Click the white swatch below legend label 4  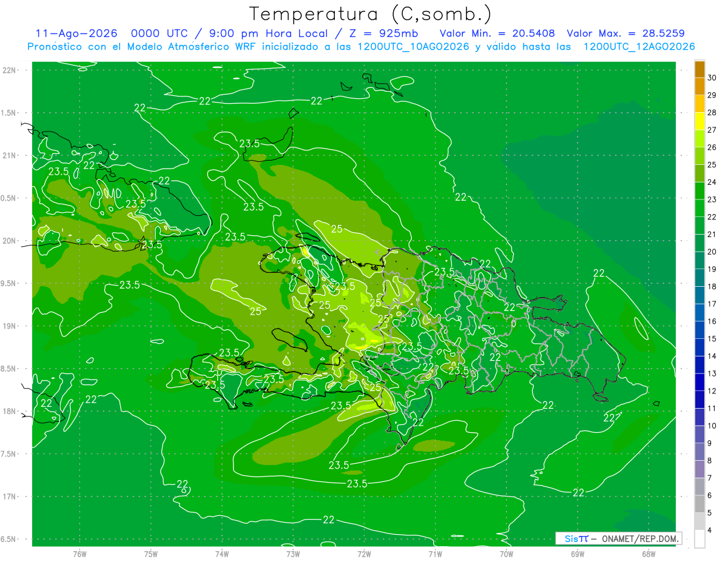click(x=699, y=539)
